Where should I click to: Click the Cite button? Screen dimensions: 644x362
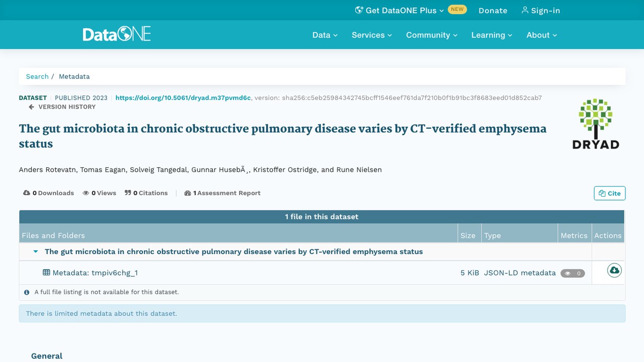[x=610, y=193]
